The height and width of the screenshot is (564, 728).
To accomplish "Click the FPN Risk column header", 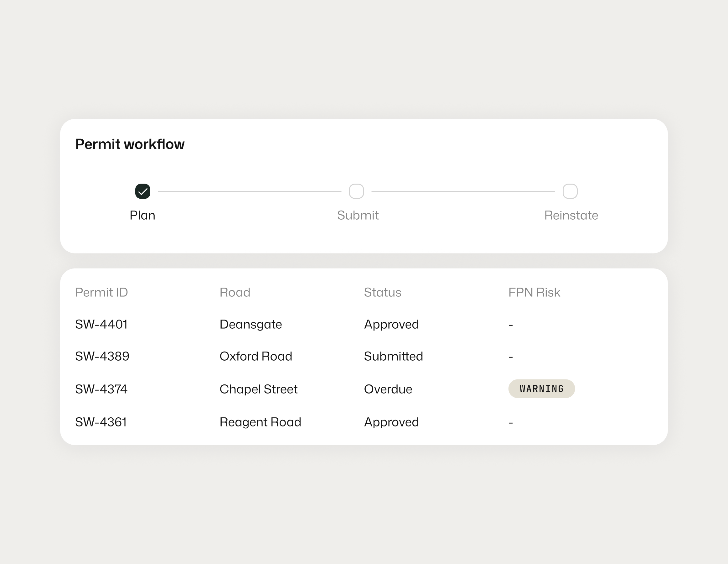I will (x=534, y=293).
